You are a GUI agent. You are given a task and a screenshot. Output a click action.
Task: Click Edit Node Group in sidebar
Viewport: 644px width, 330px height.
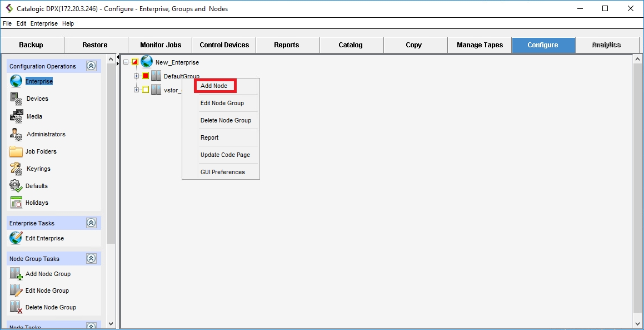click(x=47, y=290)
